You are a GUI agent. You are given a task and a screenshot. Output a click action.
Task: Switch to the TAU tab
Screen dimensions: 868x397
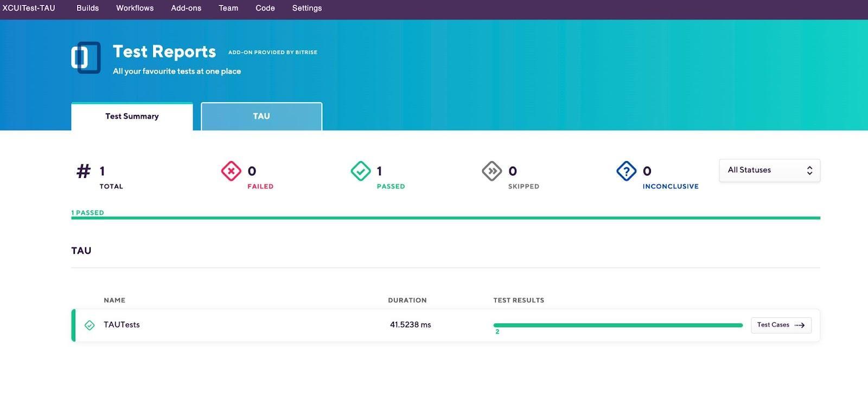pos(261,117)
